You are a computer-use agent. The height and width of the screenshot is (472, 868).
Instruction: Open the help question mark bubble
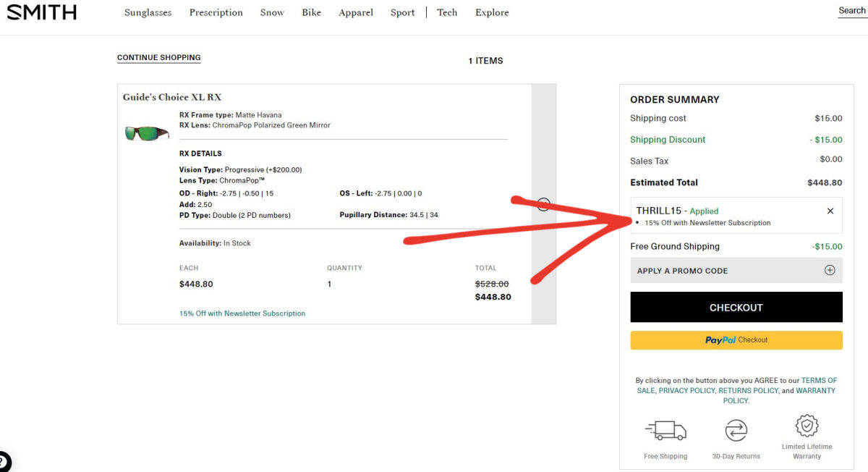tap(4, 461)
